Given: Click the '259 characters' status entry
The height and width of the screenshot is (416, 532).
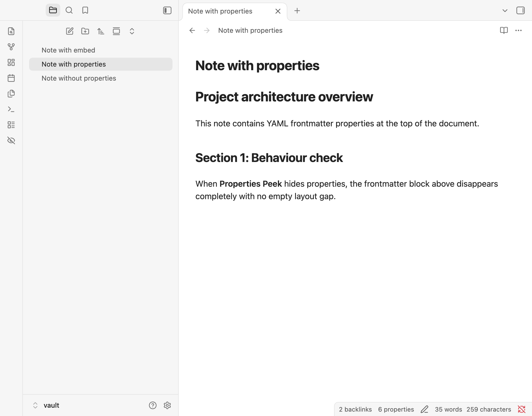Looking at the screenshot, I should pos(489,409).
